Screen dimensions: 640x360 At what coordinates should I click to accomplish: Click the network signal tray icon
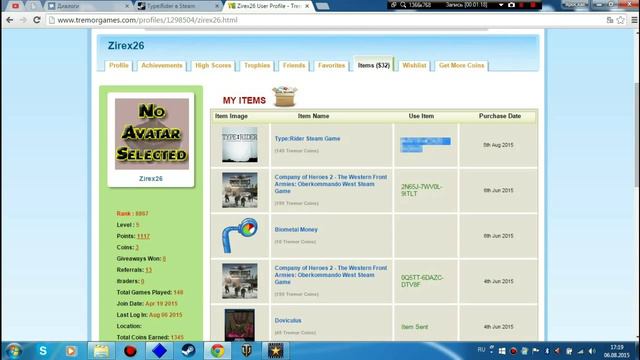(x=580, y=351)
